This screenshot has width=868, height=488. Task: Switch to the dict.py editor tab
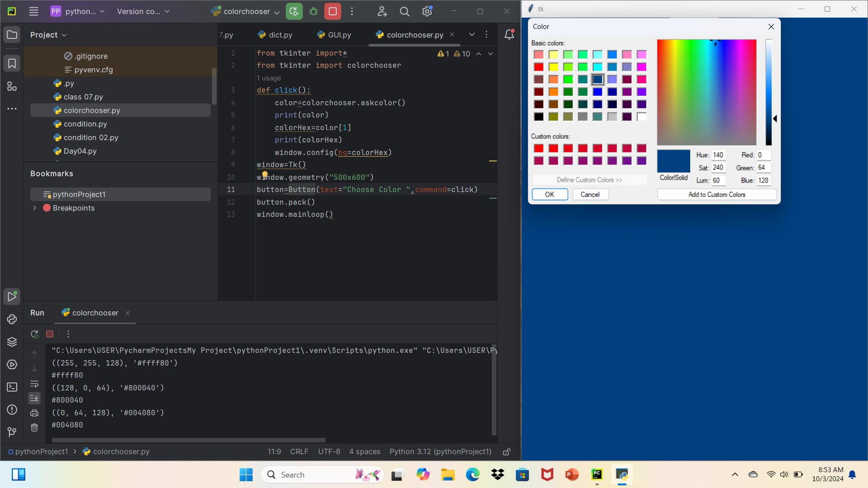275,35
